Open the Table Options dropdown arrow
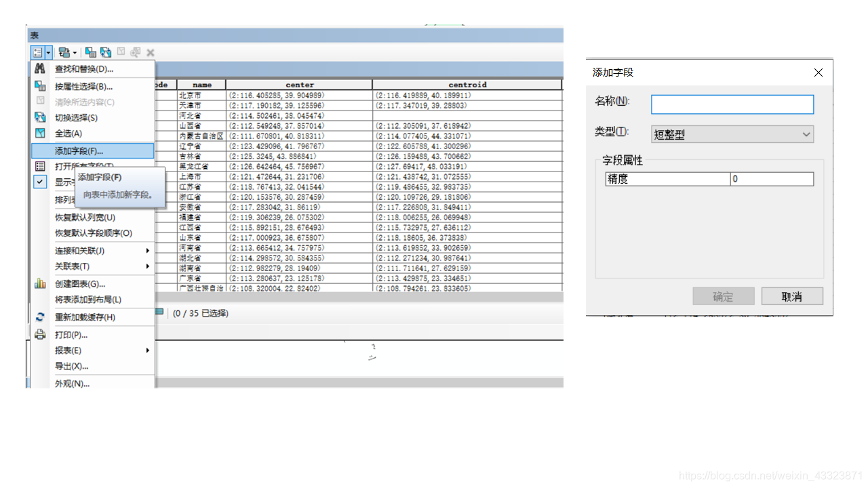Screen dimensions: 868x488 coord(49,52)
